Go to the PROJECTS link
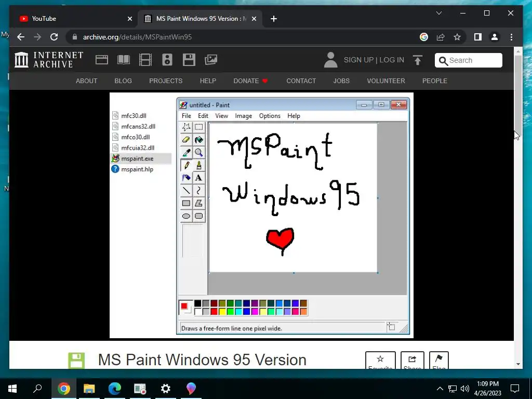 pos(166,81)
